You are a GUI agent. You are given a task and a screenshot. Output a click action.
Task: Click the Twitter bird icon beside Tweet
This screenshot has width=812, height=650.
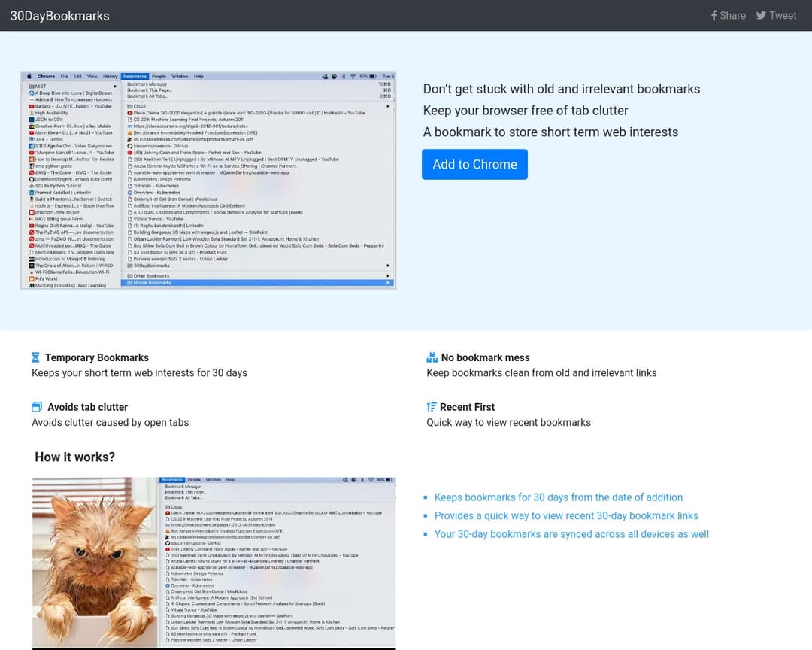(761, 16)
